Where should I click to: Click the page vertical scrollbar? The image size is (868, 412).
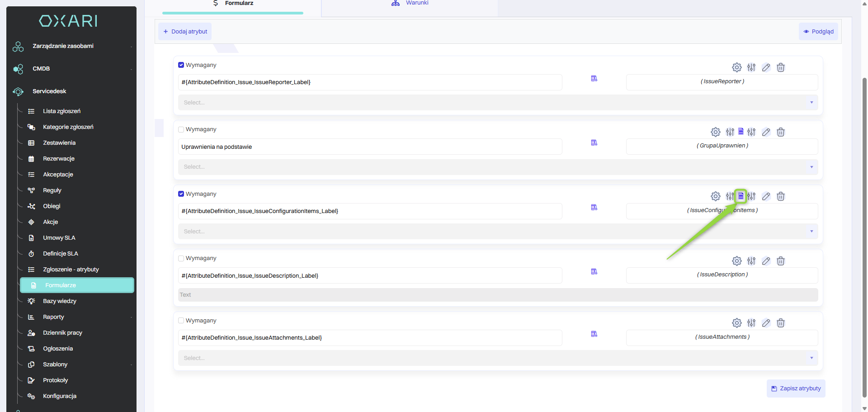click(x=864, y=226)
